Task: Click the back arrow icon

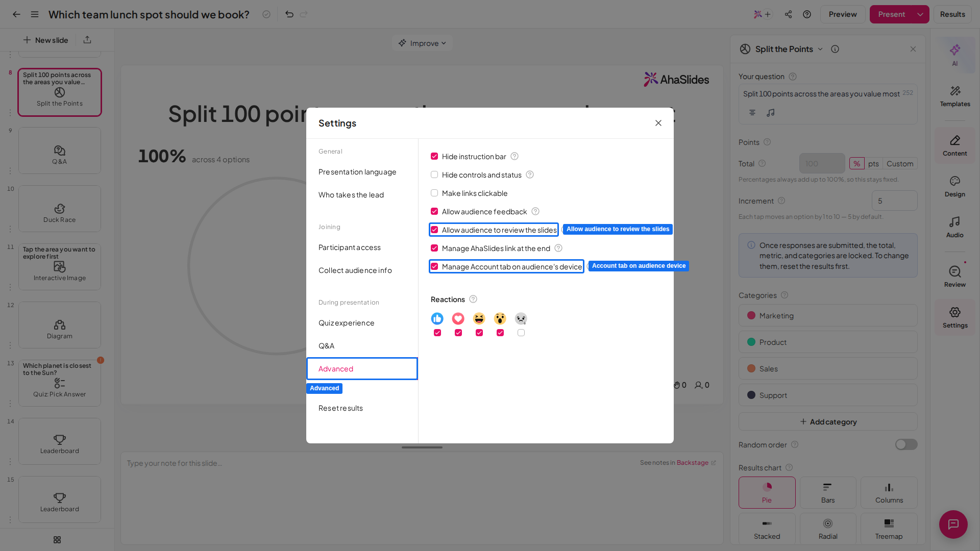Action: (x=16, y=14)
